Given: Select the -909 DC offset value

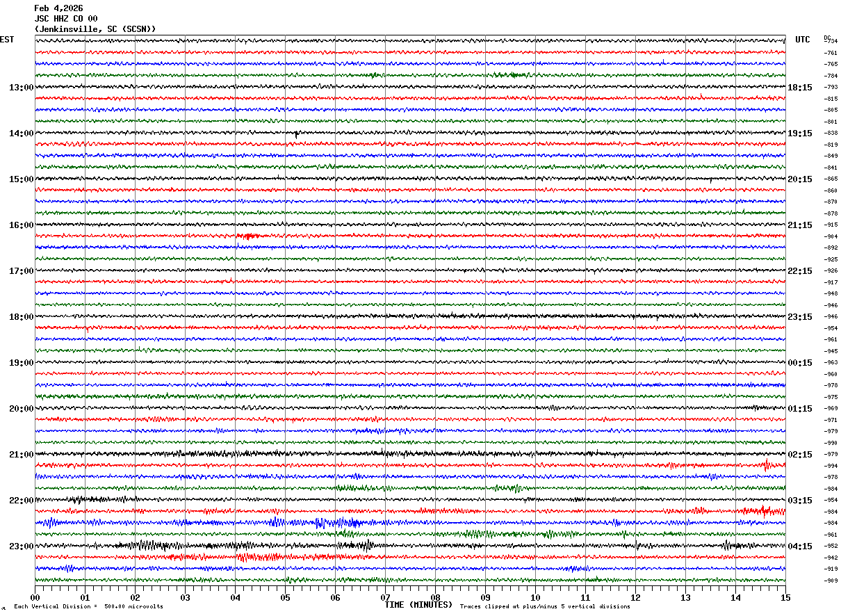Looking at the screenshot, I should pos(831,581).
